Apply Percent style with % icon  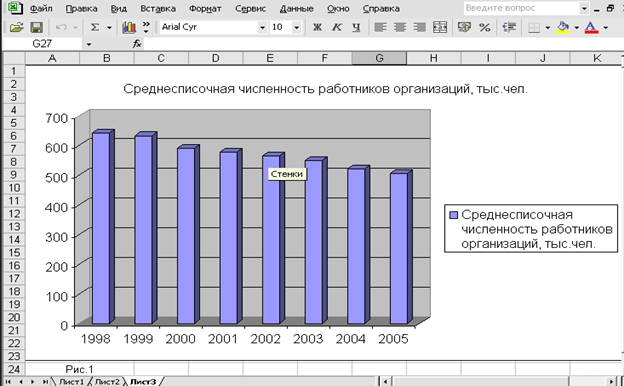point(484,27)
